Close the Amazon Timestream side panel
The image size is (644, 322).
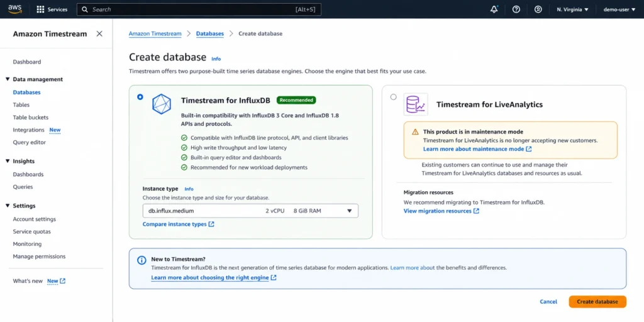click(x=99, y=34)
